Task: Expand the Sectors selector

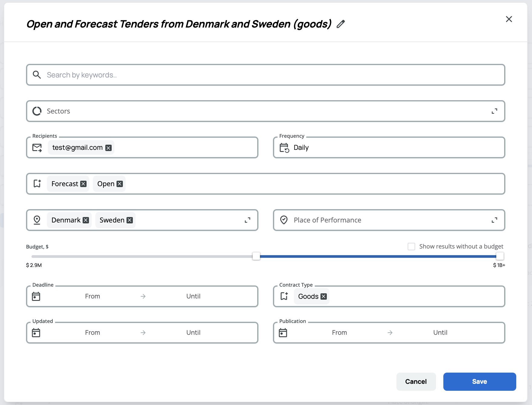Action: (x=494, y=111)
